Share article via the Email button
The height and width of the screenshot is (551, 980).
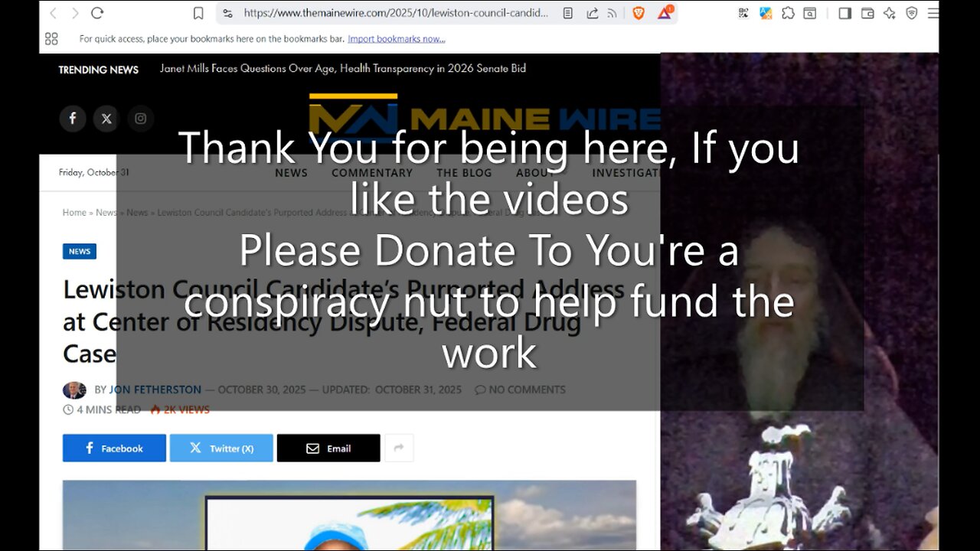tap(328, 448)
